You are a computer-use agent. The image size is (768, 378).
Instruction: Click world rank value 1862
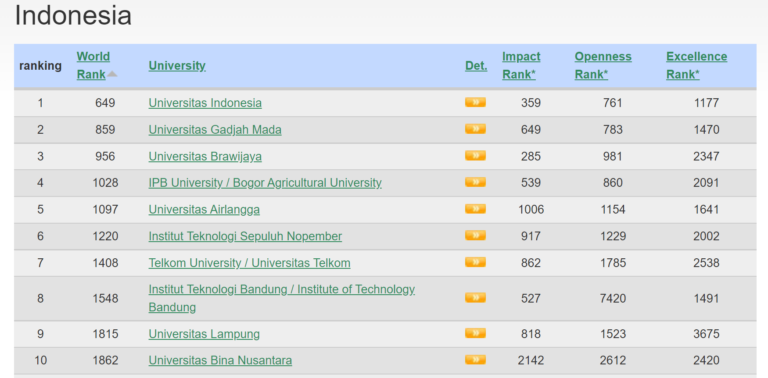coord(105,360)
